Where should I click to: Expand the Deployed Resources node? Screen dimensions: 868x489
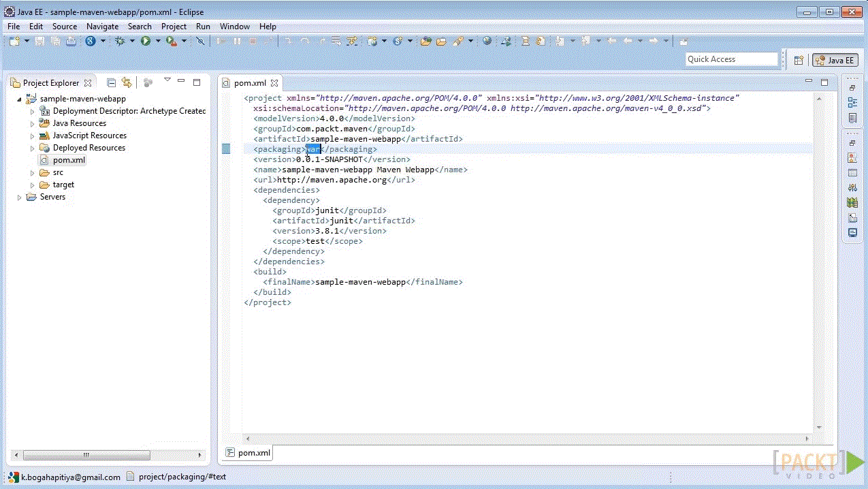(x=32, y=148)
